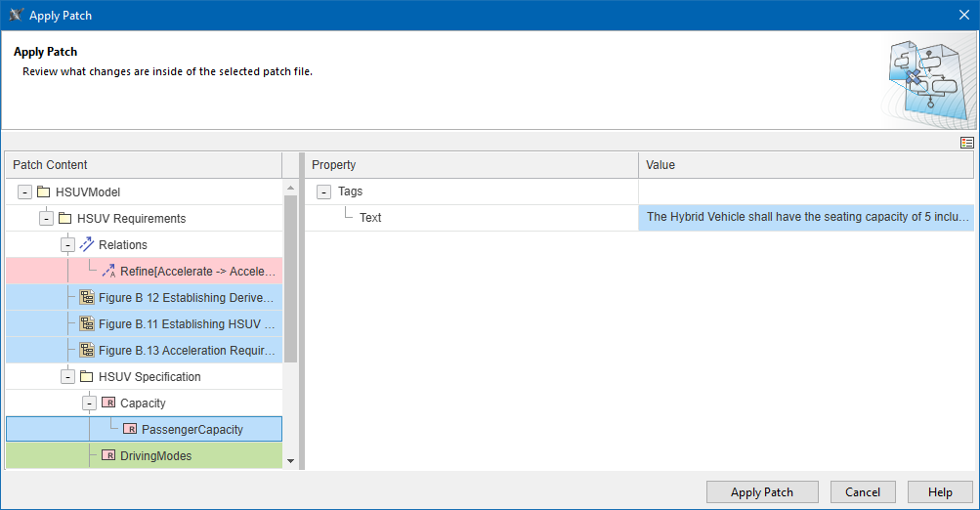Click the DrivingModes requirement icon
Image resolution: width=980 pixels, height=510 pixels.
tap(107, 455)
